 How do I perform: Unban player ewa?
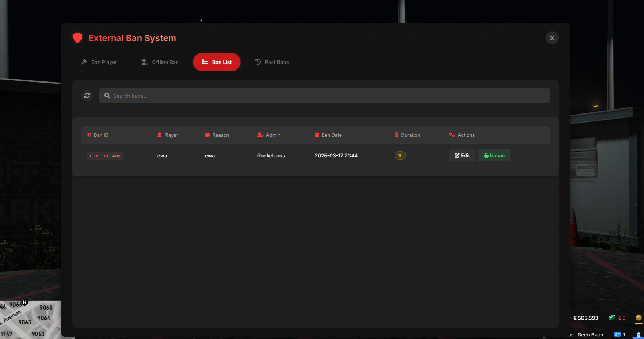[494, 155]
